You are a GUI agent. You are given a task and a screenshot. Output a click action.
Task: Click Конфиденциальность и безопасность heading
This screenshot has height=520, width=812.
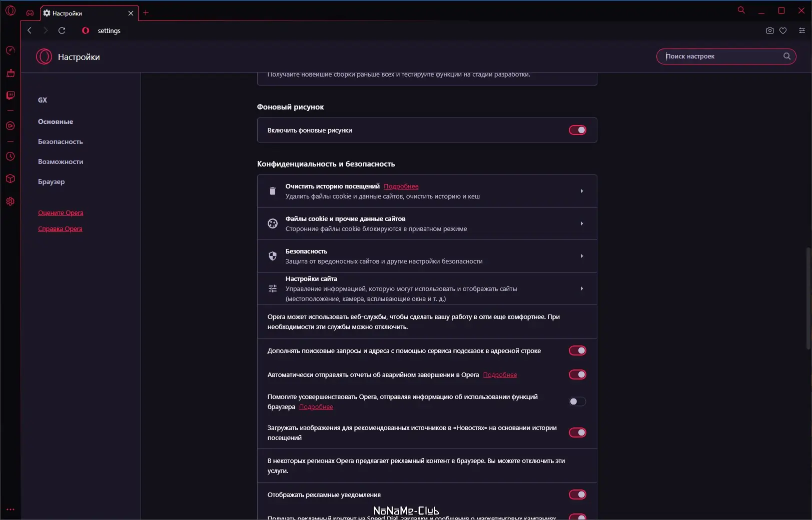326,163
